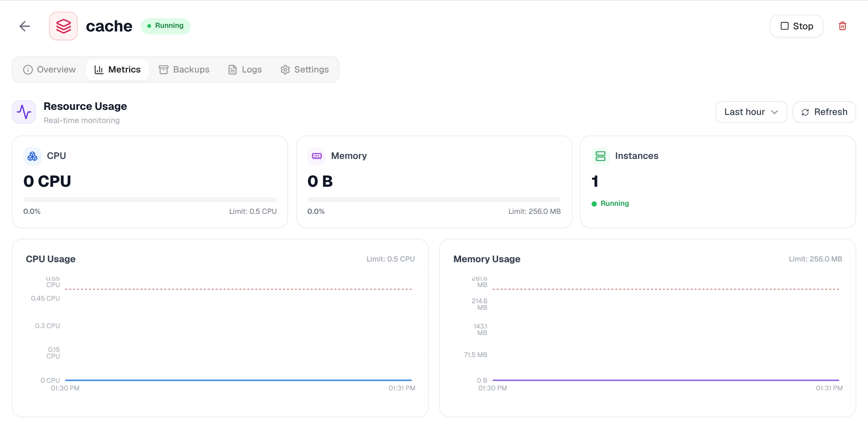Click the '0 CPU' value
The height and width of the screenshot is (446, 868).
click(x=47, y=181)
